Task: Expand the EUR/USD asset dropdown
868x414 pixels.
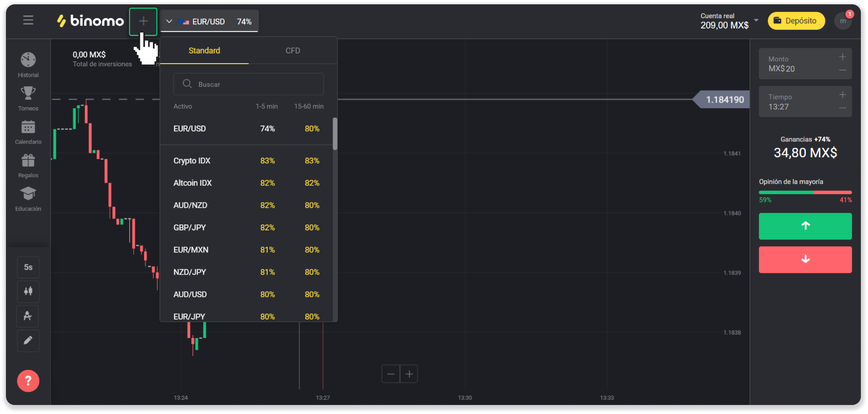Action: pos(209,21)
